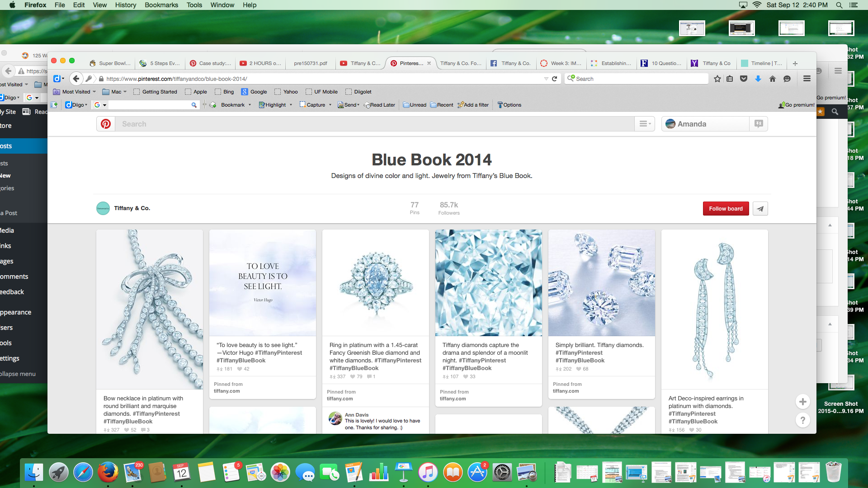This screenshot has width=868, height=488.
Task: Open Firefox downloads arrow icon
Action: tap(758, 79)
